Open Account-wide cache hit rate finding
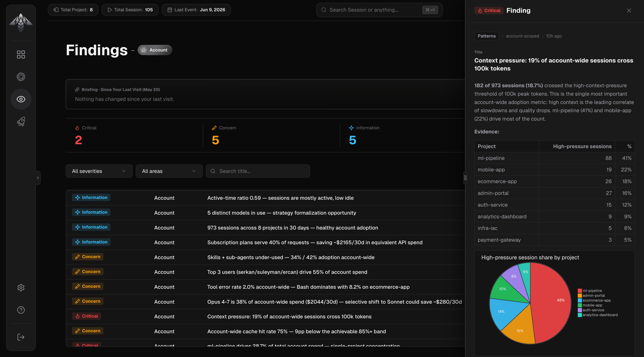Screen dimensions: 644x357 click(x=265, y=331)
